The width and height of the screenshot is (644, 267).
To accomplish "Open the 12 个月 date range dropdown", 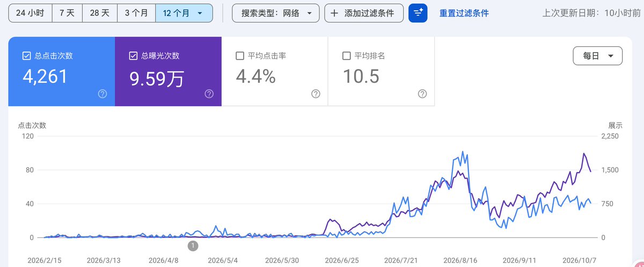I will pos(184,13).
